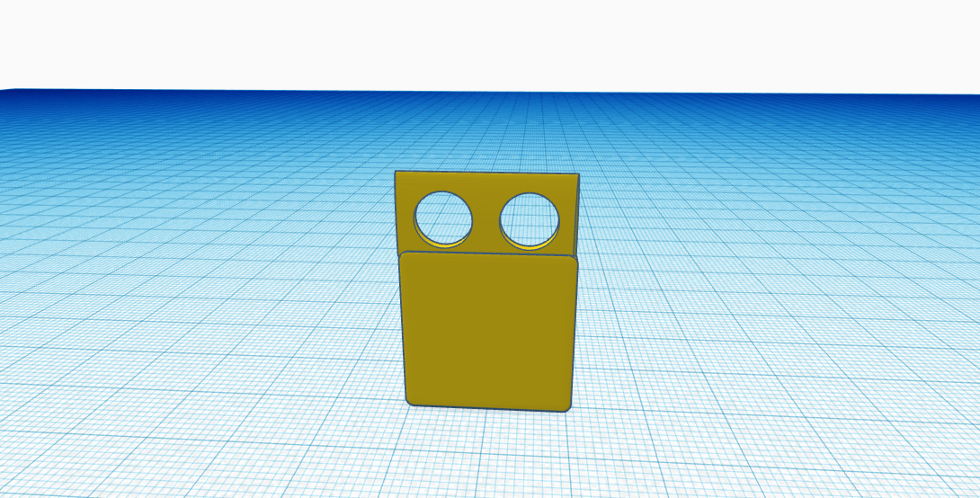Click upper panel strip above left hole
Viewport: 980px width, 498px height.
tap(441, 181)
